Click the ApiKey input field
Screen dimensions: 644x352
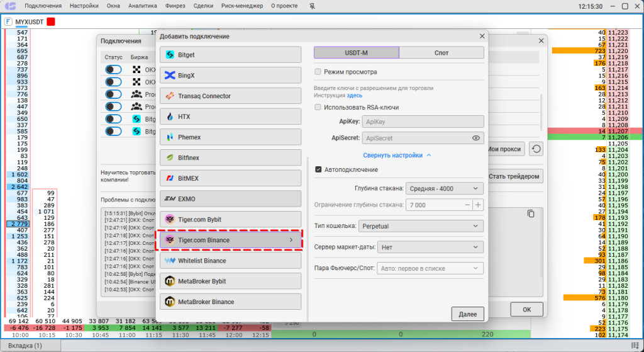[423, 122]
